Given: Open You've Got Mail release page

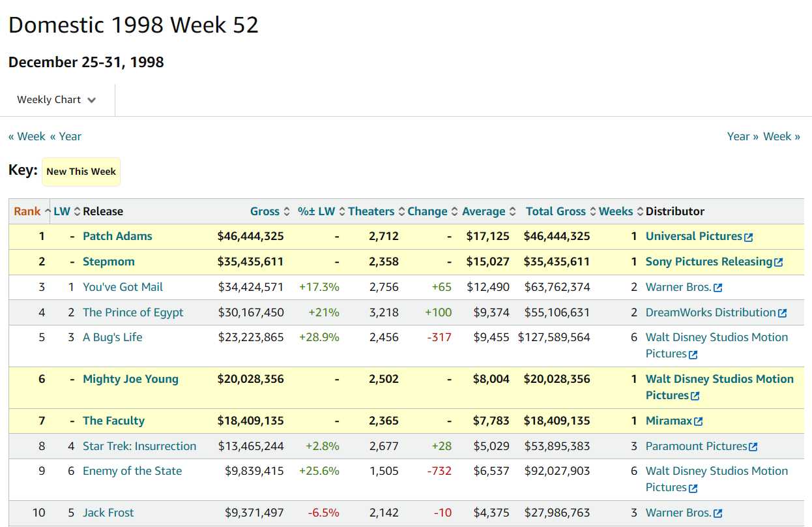Looking at the screenshot, I should (123, 287).
